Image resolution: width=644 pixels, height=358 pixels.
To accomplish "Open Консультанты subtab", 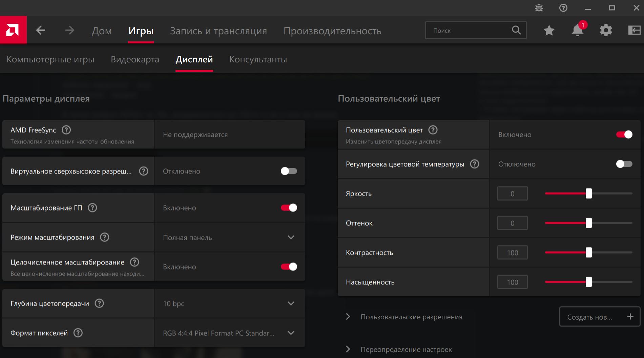I will tap(258, 59).
